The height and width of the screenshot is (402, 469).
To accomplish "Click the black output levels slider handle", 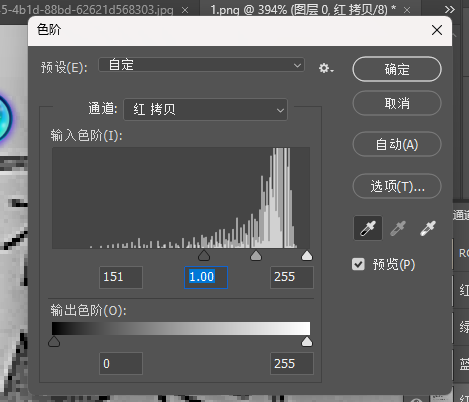I will pos(54,342).
